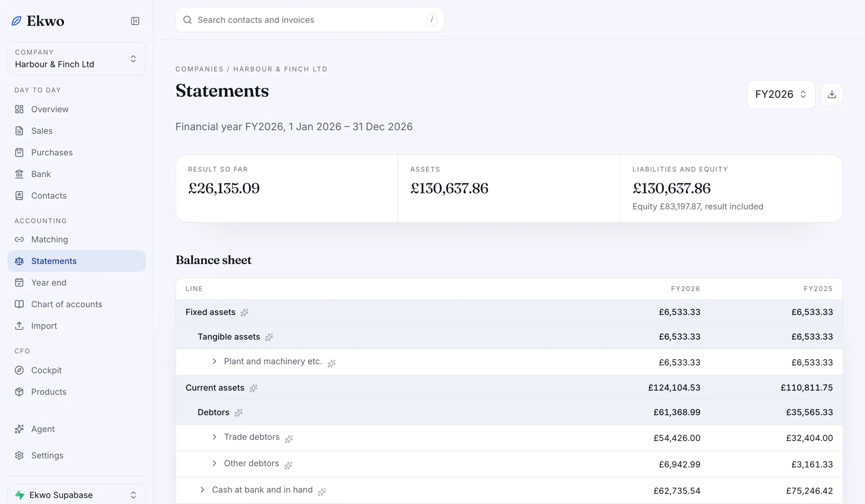Click sparkle icon beside Tangible assets
Viewport: 865px width, 504px height.
[269, 337]
